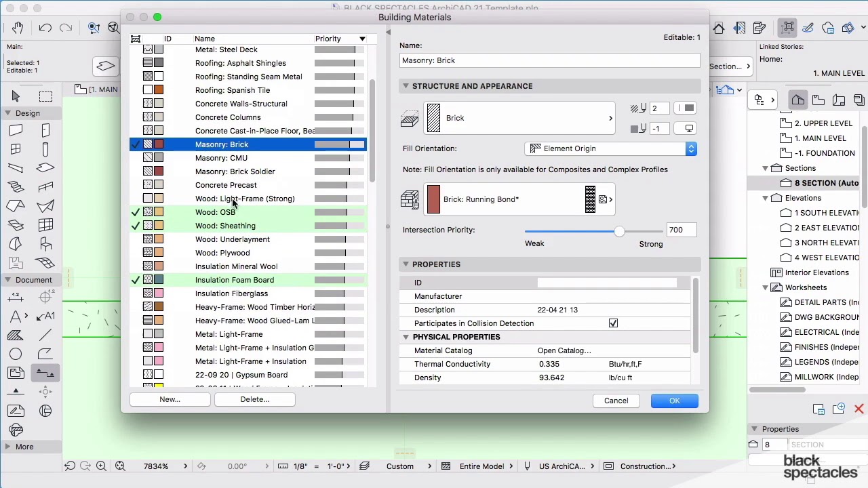868x488 pixels.
Task: Select the Marquee tool in the toolbox
Action: 45,96
